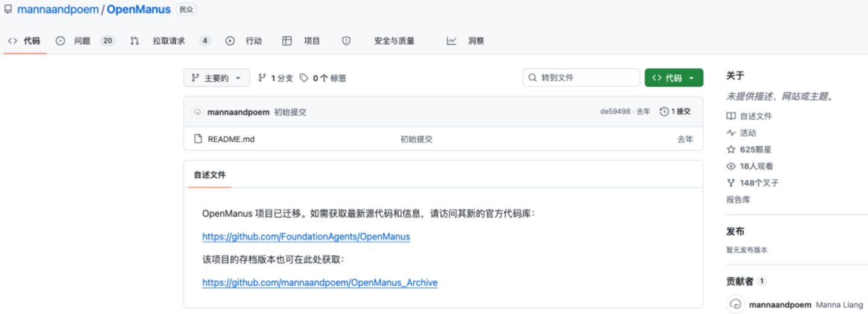Click the code brackets icon in 代码 tab

coord(13,41)
